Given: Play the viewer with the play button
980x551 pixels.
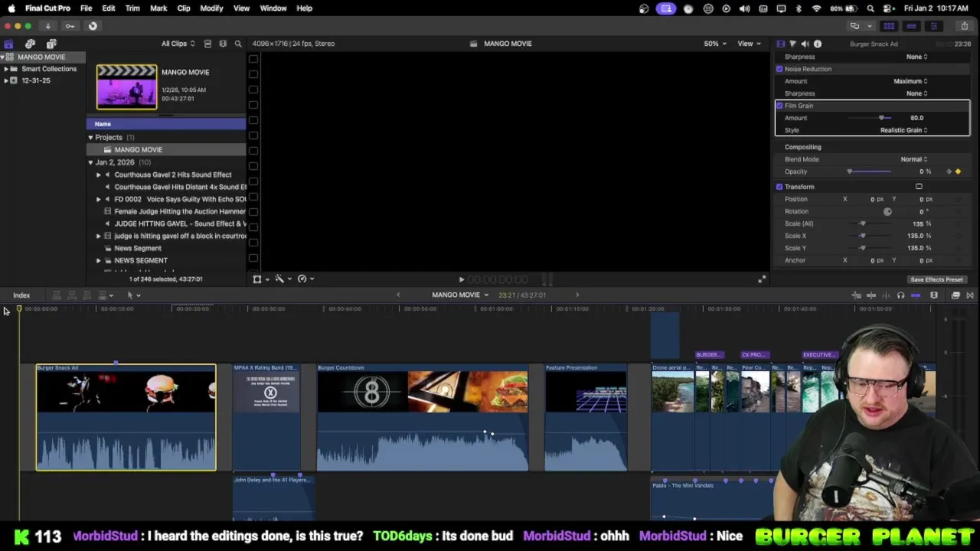Looking at the screenshot, I should (461, 280).
